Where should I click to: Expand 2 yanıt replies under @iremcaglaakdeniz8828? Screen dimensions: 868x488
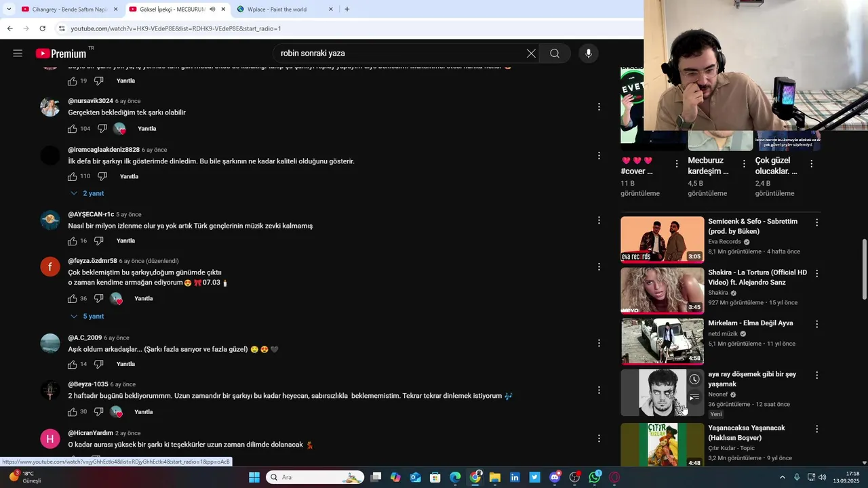(x=87, y=193)
